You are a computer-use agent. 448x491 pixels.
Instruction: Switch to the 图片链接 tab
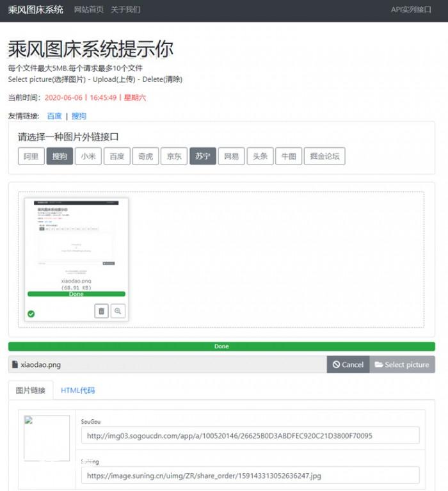31,390
